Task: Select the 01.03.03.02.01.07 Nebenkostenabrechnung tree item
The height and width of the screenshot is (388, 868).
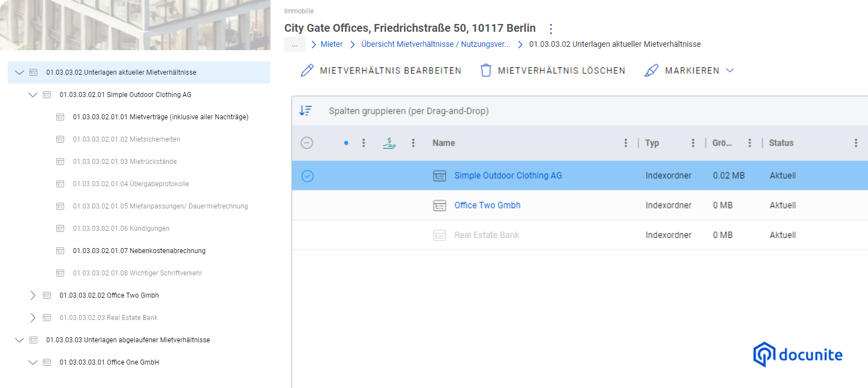Action: pyautogui.click(x=139, y=251)
